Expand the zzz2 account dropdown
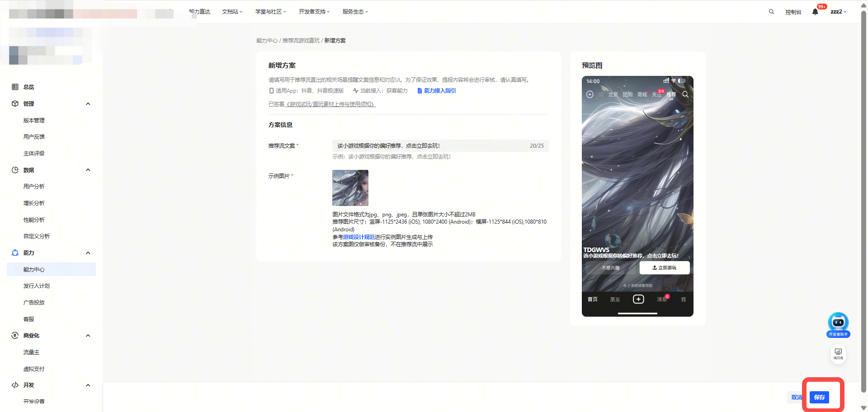This screenshot has width=868, height=412. (838, 12)
